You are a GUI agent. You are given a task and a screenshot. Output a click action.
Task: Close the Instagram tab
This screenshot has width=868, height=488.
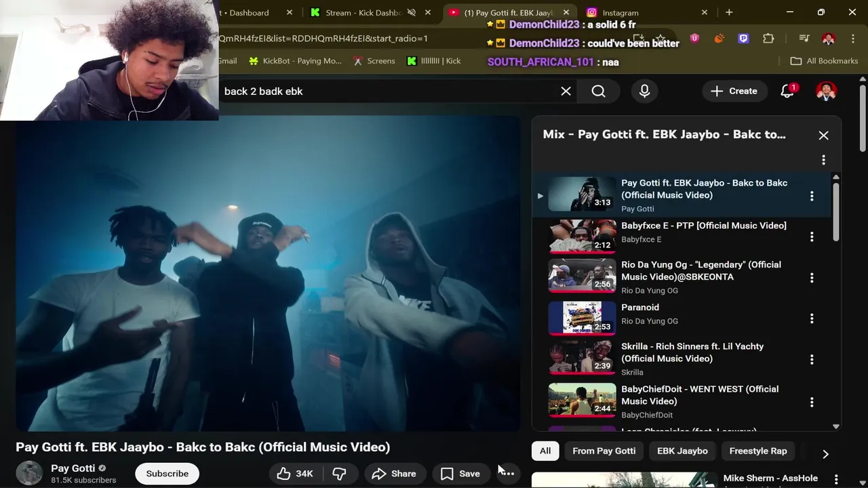[704, 12]
